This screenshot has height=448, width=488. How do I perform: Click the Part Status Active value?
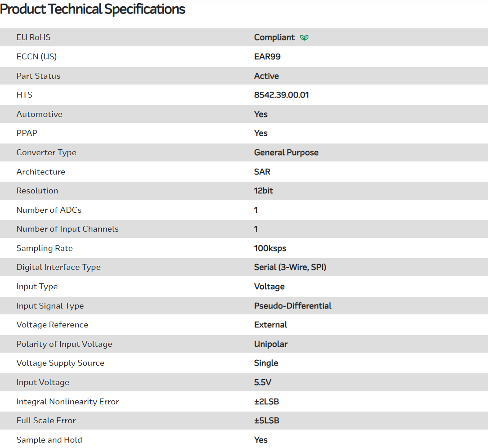tap(266, 76)
